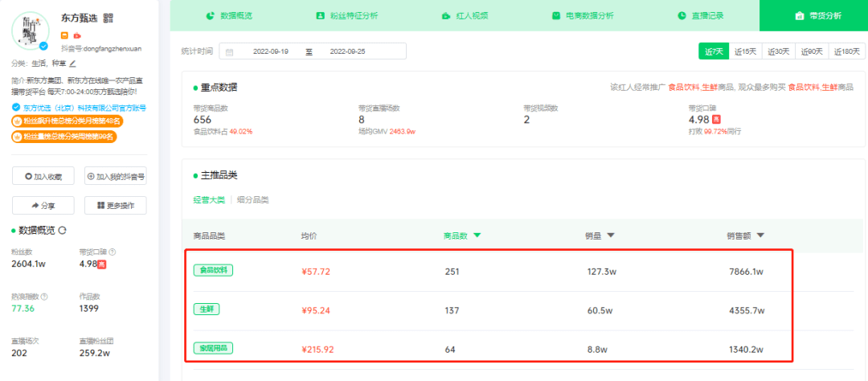Click the 带货商品数 value 656
This screenshot has width=868, height=381.
pos(203,120)
